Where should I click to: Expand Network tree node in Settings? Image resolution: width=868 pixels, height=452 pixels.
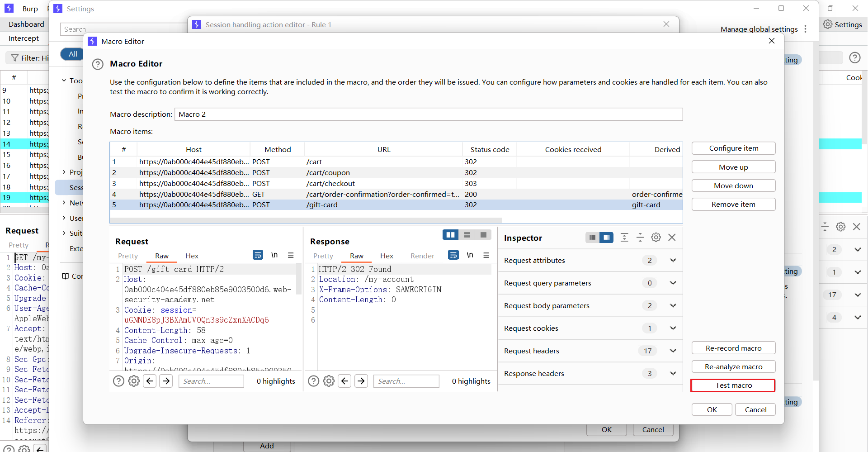[x=64, y=203]
